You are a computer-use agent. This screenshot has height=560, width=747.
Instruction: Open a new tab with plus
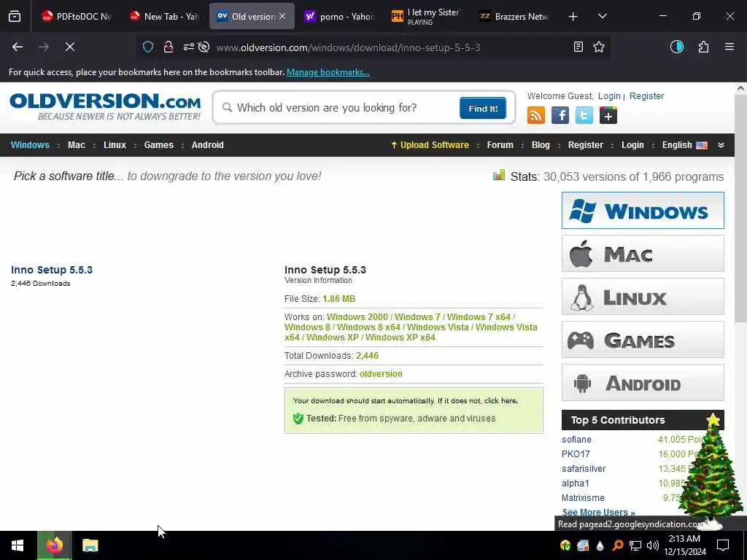[573, 17]
